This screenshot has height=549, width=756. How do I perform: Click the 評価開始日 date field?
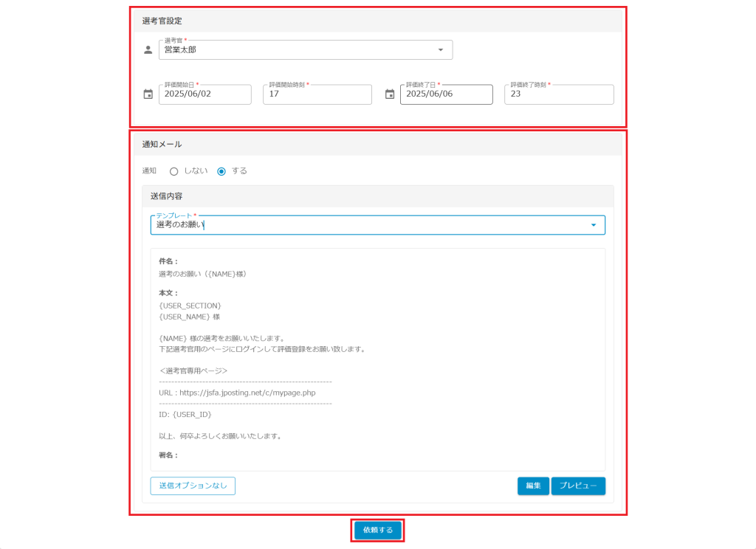205,94
